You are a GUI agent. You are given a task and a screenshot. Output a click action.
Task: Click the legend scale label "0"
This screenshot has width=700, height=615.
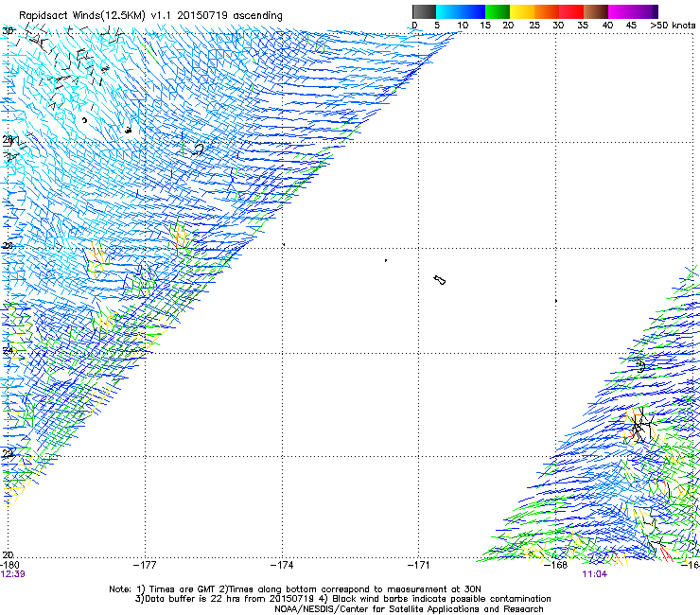[x=414, y=26]
